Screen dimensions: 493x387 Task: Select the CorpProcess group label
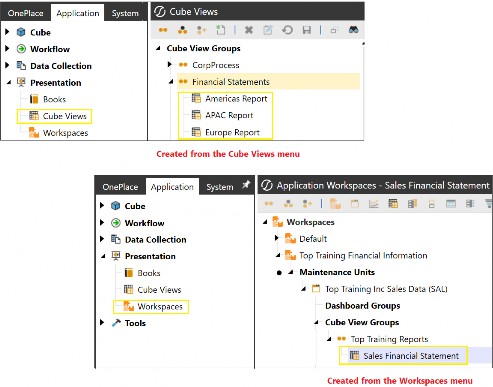click(216, 65)
